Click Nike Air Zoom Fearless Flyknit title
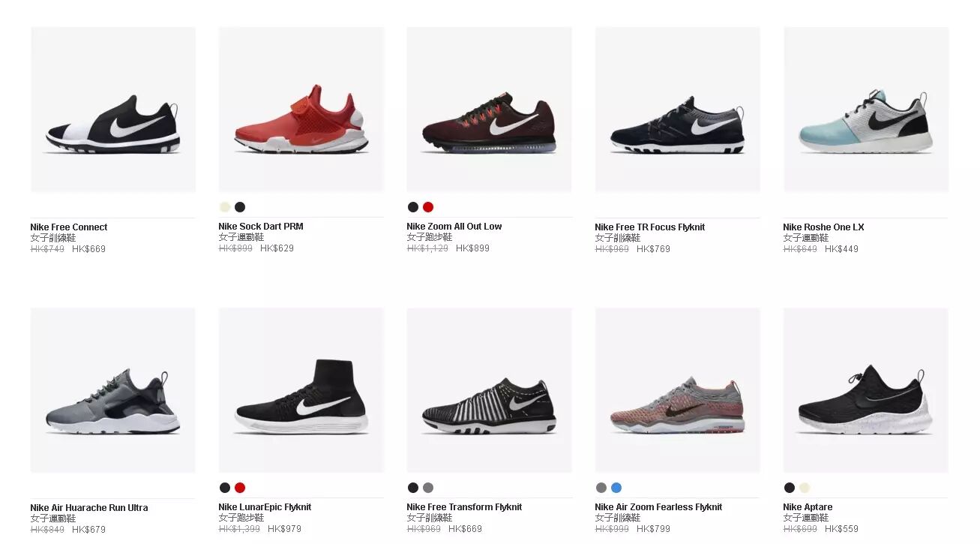This screenshot has width=980, height=544. (658, 507)
